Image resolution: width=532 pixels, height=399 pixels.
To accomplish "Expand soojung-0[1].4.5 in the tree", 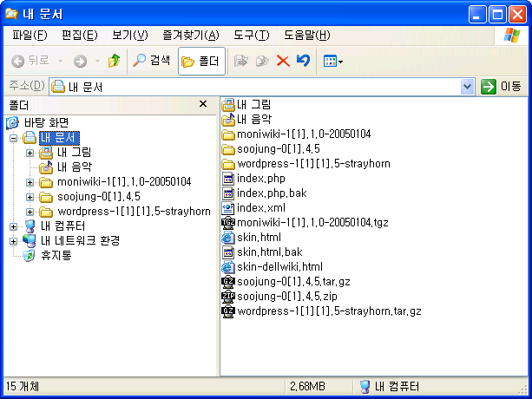I will [x=30, y=197].
